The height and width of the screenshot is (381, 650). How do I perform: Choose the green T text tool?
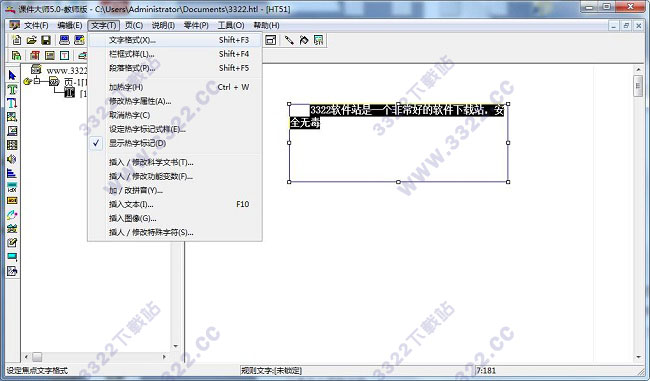(x=12, y=89)
